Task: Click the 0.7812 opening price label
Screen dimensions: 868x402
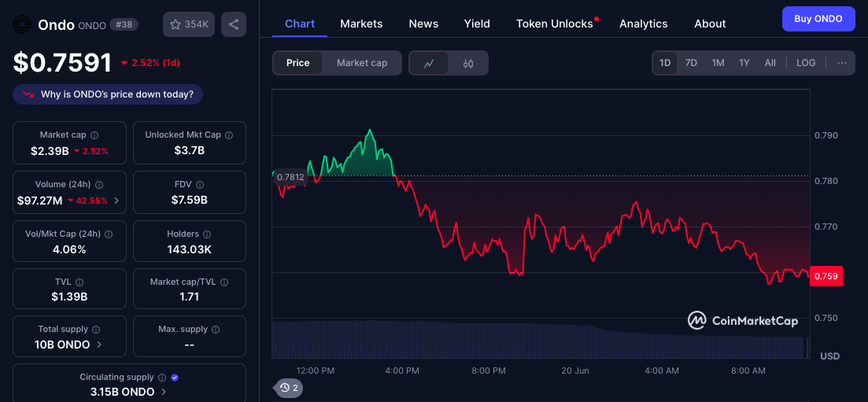Action: [290, 177]
